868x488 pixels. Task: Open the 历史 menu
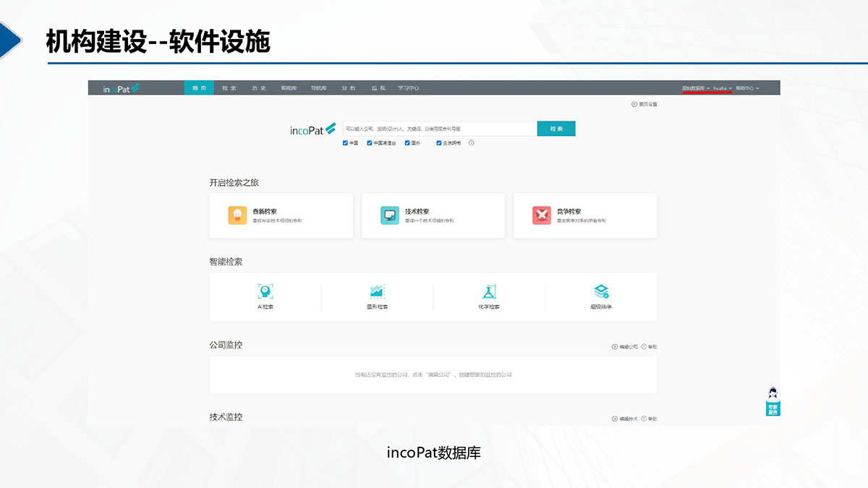[259, 88]
